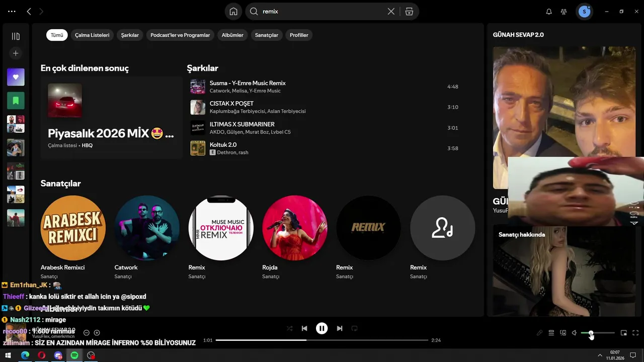Open 'AKDO, Gülşen, Murat Boz, Lvbel C5' link
This screenshot has height=362, width=644.
coord(250,132)
